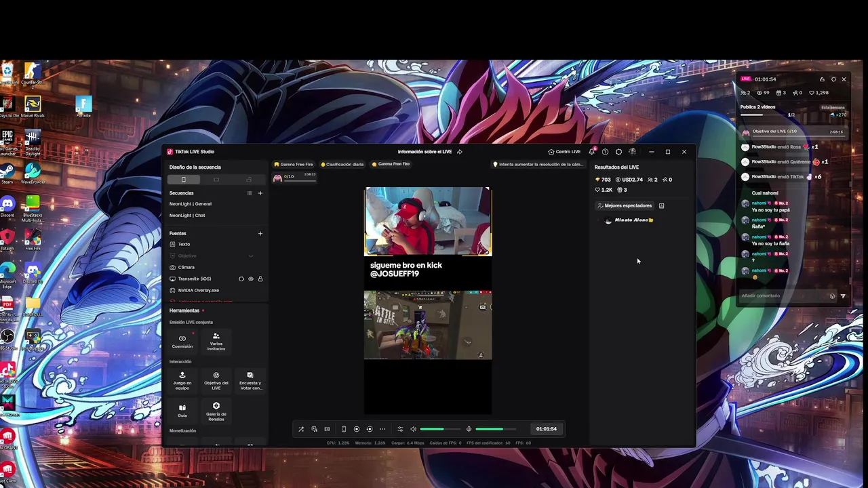Mute the speaker audio
868x488 pixels.
413,429
